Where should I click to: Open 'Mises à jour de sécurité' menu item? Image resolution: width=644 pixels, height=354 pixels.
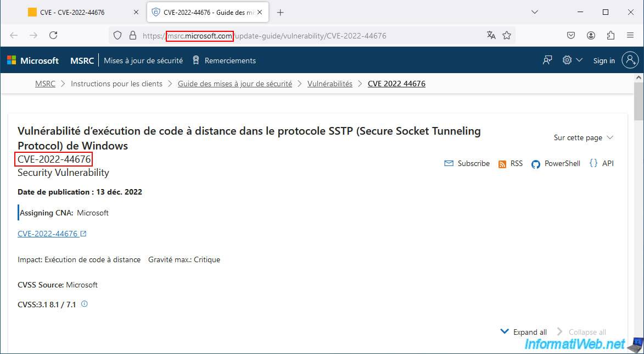pos(143,60)
